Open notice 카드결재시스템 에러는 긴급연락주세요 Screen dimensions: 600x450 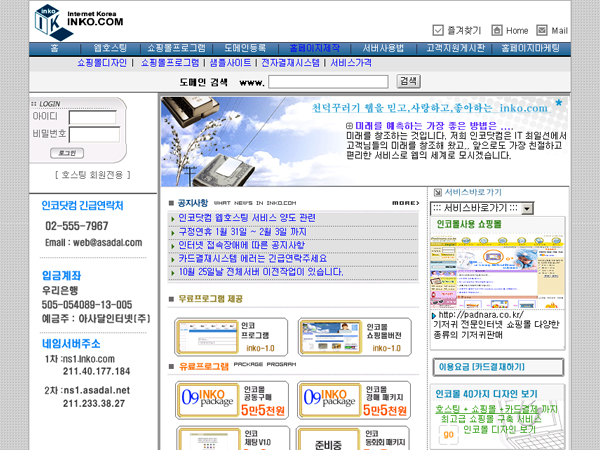[x=253, y=259]
